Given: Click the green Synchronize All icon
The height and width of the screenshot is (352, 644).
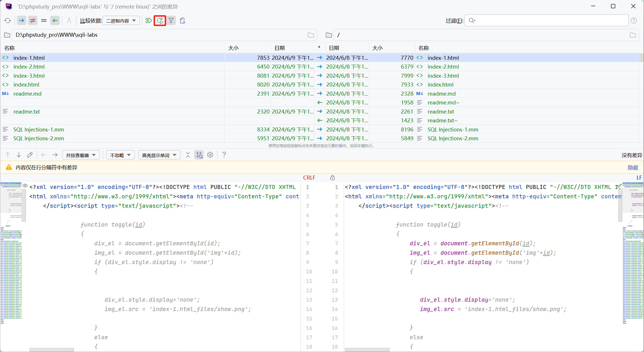Looking at the screenshot, I should point(149,20).
